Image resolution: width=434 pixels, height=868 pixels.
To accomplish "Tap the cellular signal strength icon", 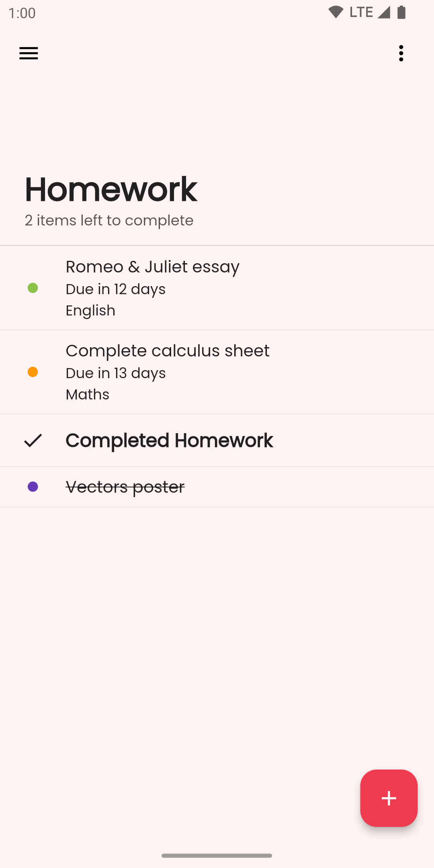I will pyautogui.click(x=383, y=12).
